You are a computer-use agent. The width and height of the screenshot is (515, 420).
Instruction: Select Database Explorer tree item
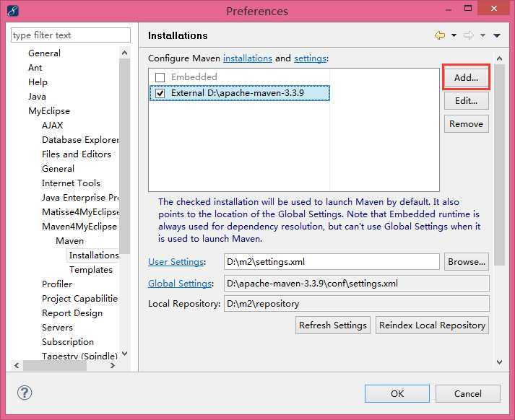80,140
